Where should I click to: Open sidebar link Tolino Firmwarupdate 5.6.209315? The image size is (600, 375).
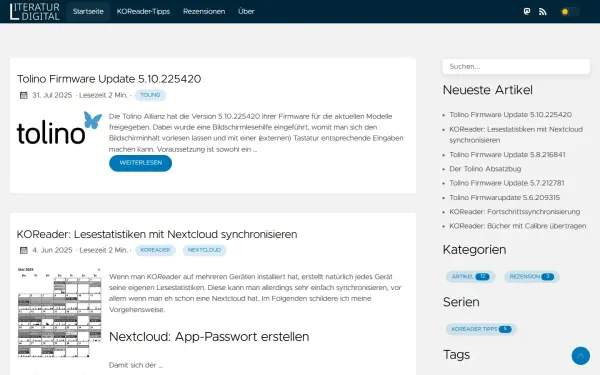(x=504, y=197)
